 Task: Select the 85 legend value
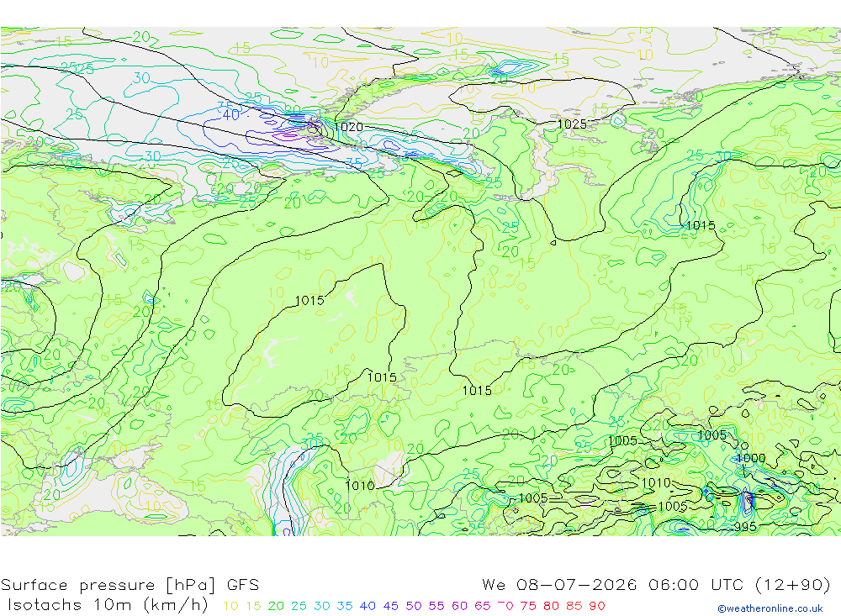[574, 606]
